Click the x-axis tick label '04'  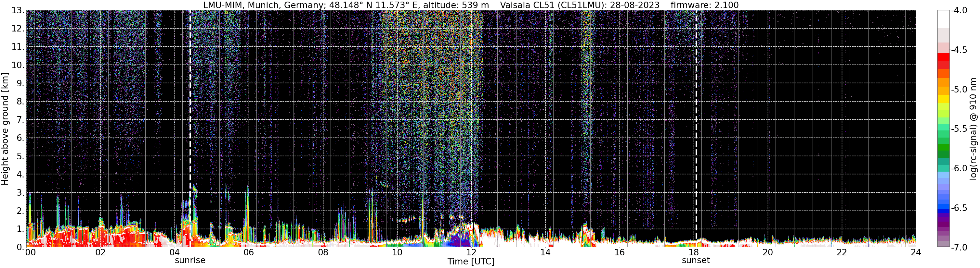click(175, 253)
